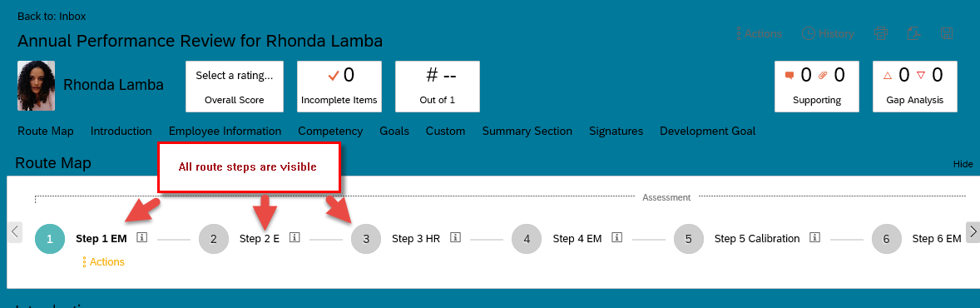Click the PDF export icon
980x308 pixels.
coord(913,34)
